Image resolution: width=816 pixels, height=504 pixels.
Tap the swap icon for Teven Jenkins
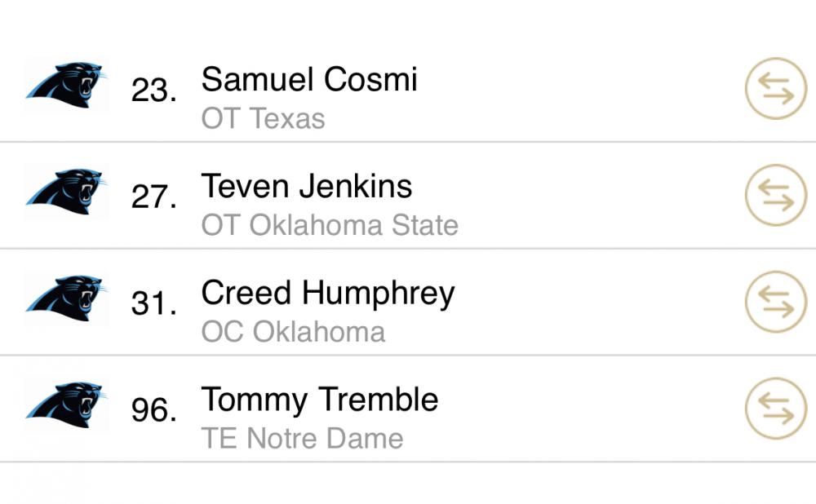(x=775, y=195)
